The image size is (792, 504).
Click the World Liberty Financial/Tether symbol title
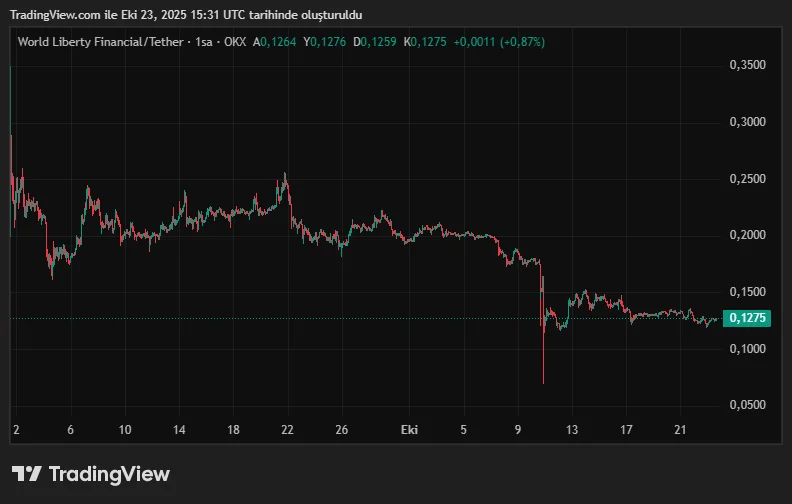click(x=100, y=42)
